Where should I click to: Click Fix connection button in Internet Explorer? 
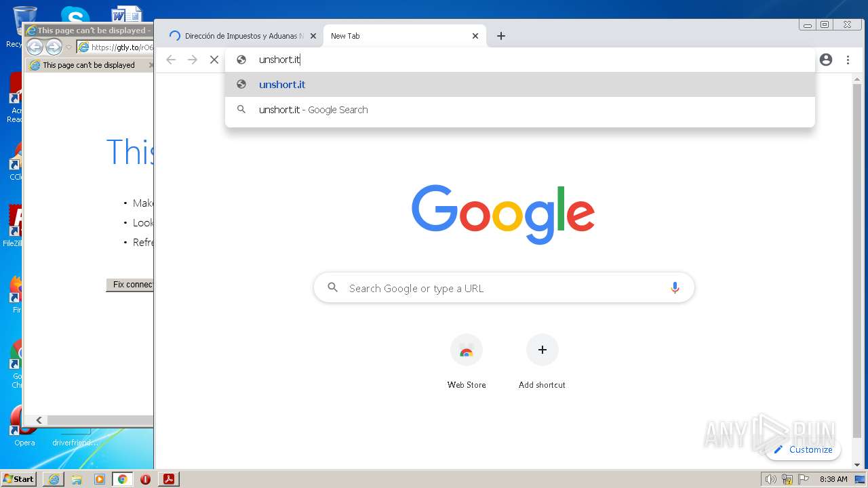coord(130,285)
